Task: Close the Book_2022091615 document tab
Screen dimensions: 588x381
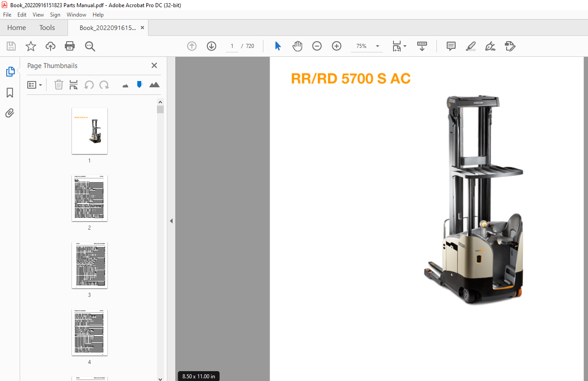Action: 142,28
